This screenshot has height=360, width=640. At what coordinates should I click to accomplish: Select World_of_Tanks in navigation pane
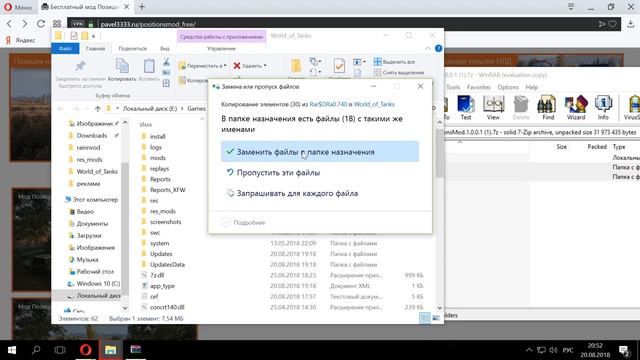click(97, 171)
